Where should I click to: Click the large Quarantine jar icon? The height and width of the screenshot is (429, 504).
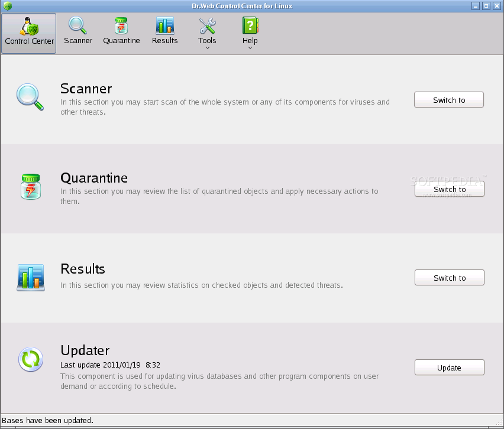[31, 187]
